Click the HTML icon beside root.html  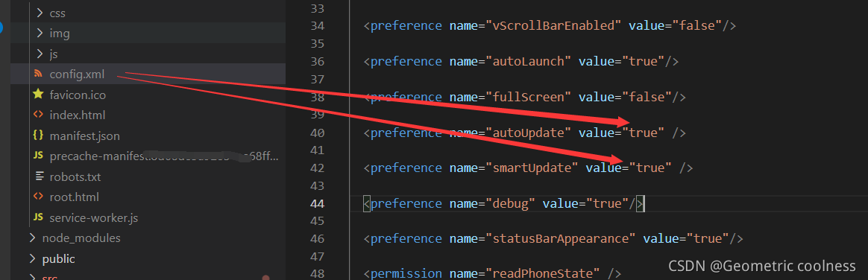coord(38,197)
